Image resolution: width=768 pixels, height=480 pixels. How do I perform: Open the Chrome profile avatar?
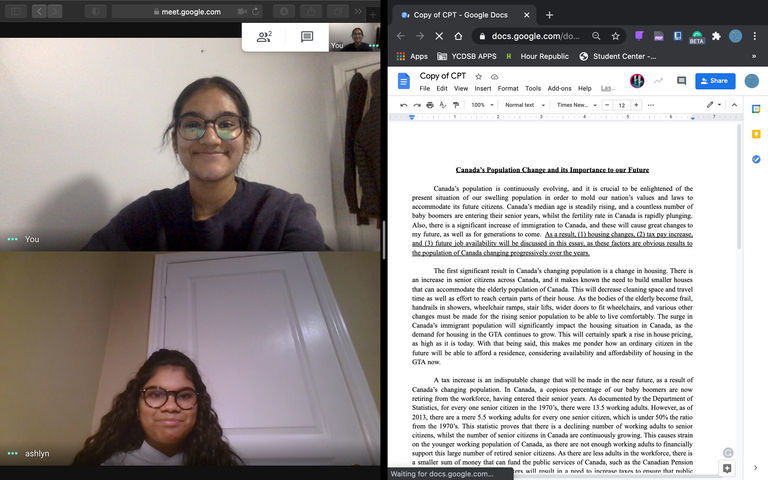tap(735, 36)
